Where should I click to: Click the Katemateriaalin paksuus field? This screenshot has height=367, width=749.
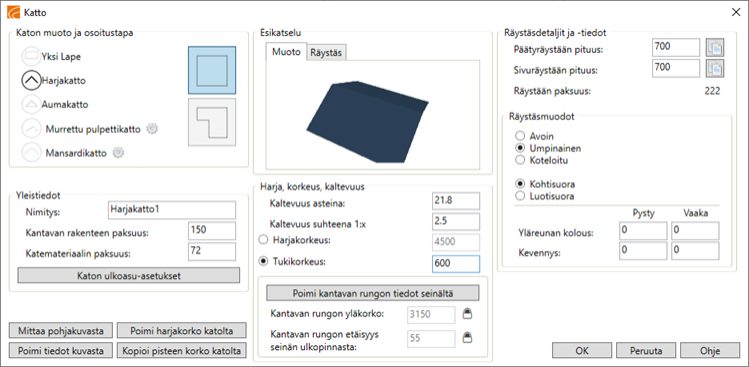(212, 251)
